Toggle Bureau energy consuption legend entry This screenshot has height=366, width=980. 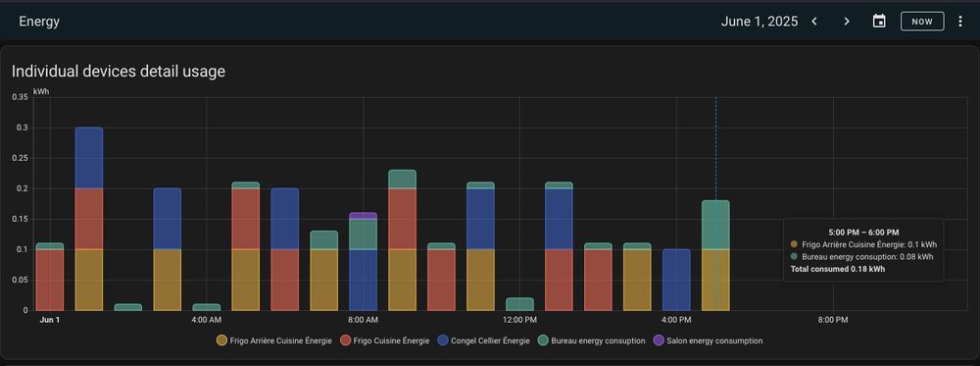click(x=591, y=340)
